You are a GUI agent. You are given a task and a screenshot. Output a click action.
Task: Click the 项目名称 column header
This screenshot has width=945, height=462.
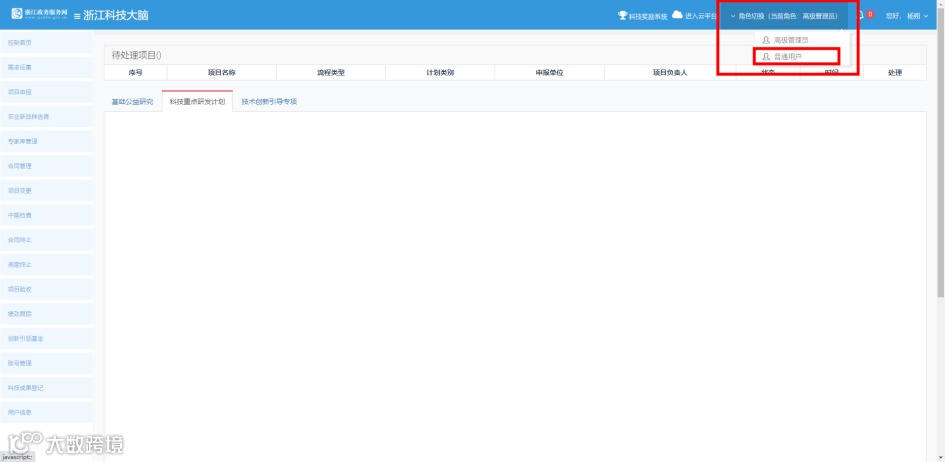(222, 72)
